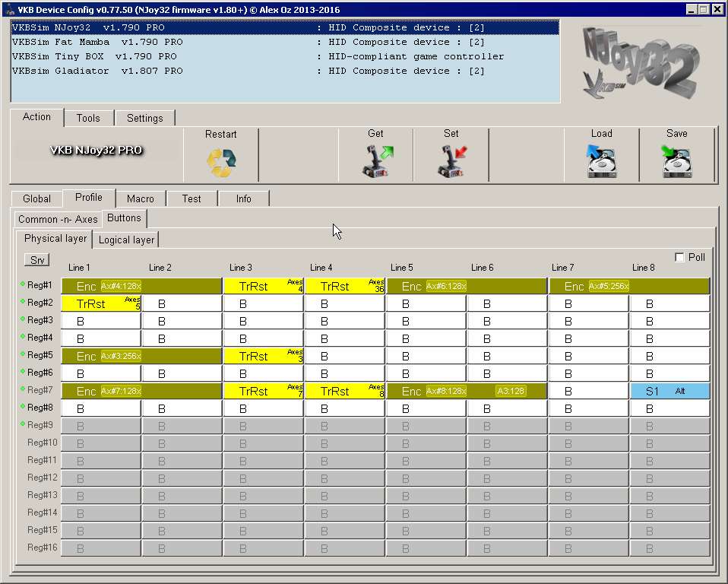The height and width of the screenshot is (584, 728).
Task: Click TrRst Axes 8 cell in Reg#7
Action: (x=345, y=391)
